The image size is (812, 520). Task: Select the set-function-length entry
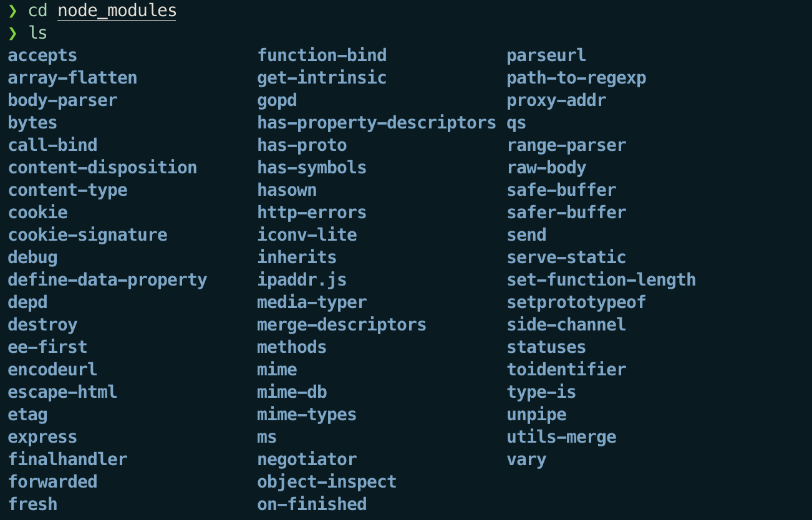pyautogui.click(x=601, y=280)
